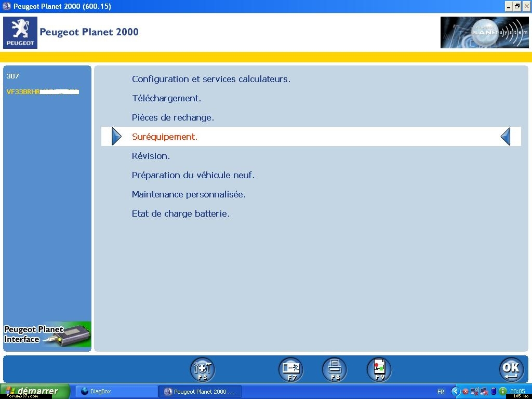Viewport: 532px width, 399px height.
Task: Select Maintenance personnalisée
Action: pos(189,194)
